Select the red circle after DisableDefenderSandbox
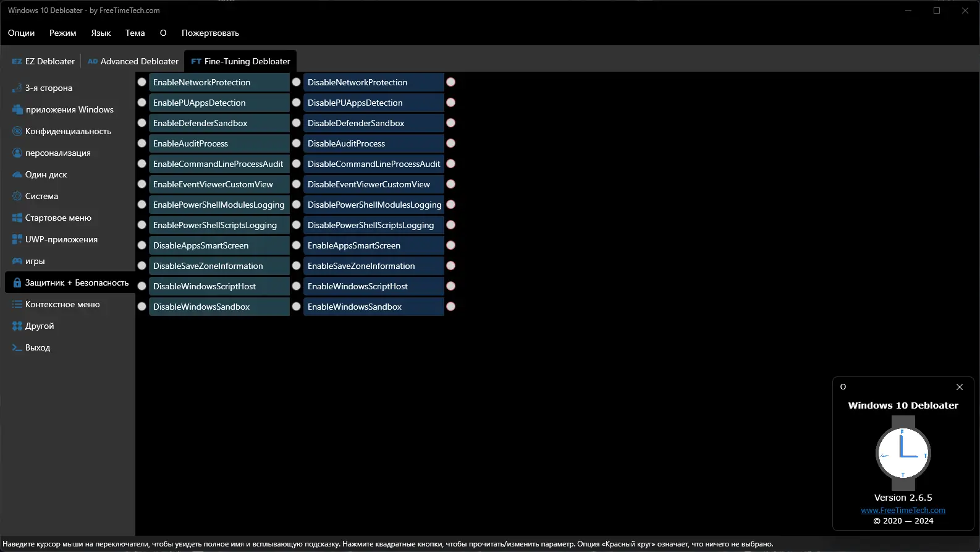 pos(451,123)
